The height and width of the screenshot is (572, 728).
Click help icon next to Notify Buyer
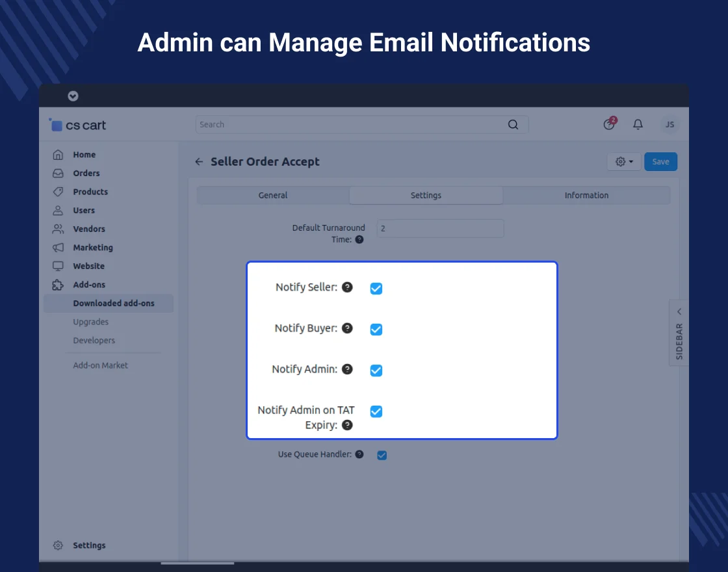click(x=348, y=328)
